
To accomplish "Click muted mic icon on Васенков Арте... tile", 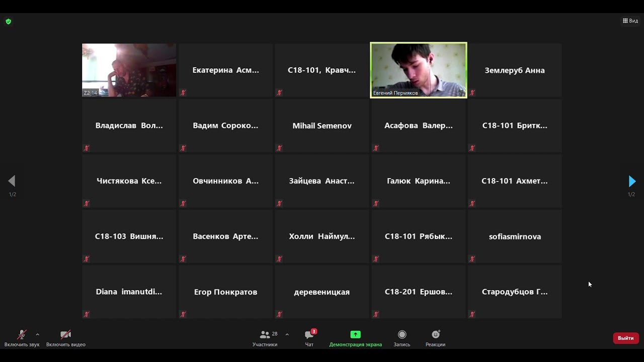I will click(x=183, y=259).
